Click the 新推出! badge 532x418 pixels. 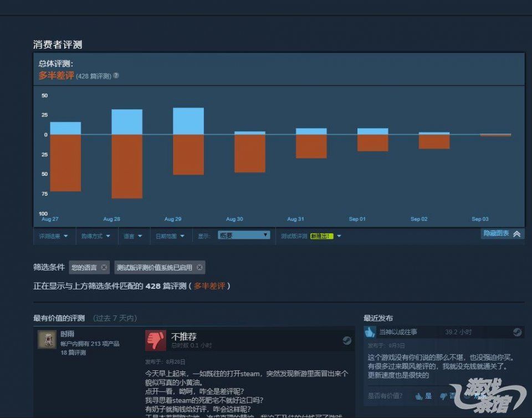pyautogui.click(x=321, y=236)
